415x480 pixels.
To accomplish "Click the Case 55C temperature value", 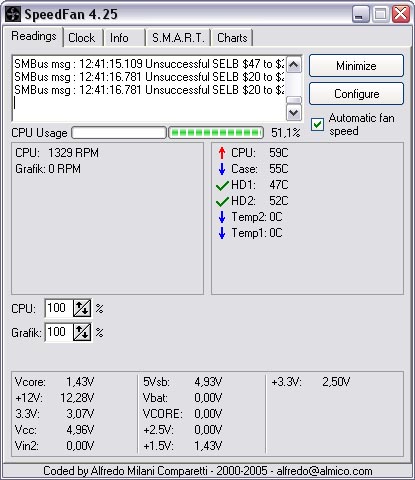I will [279, 169].
